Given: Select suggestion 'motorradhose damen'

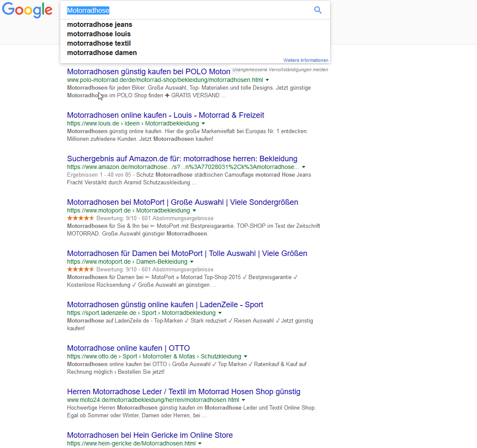Looking at the screenshot, I should pyautogui.click(x=102, y=53).
